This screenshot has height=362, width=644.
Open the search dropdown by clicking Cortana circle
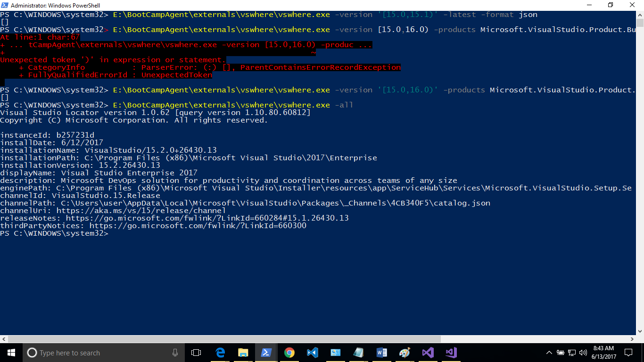(x=32, y=353)
